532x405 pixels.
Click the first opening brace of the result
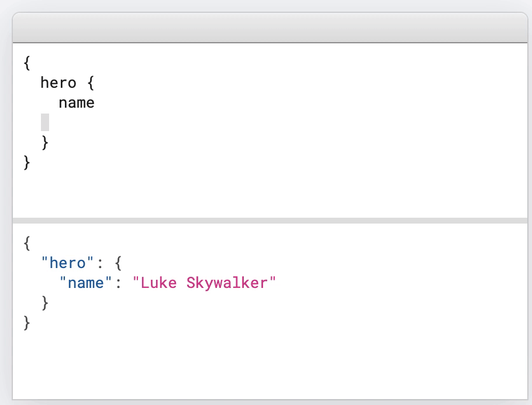[x=27, y=243]
